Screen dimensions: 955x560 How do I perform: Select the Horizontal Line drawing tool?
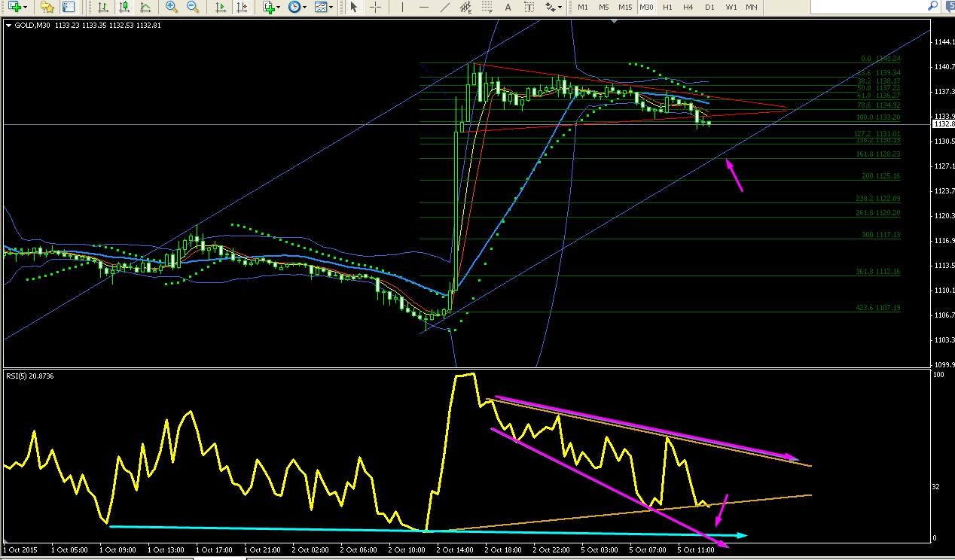[424, 7]
